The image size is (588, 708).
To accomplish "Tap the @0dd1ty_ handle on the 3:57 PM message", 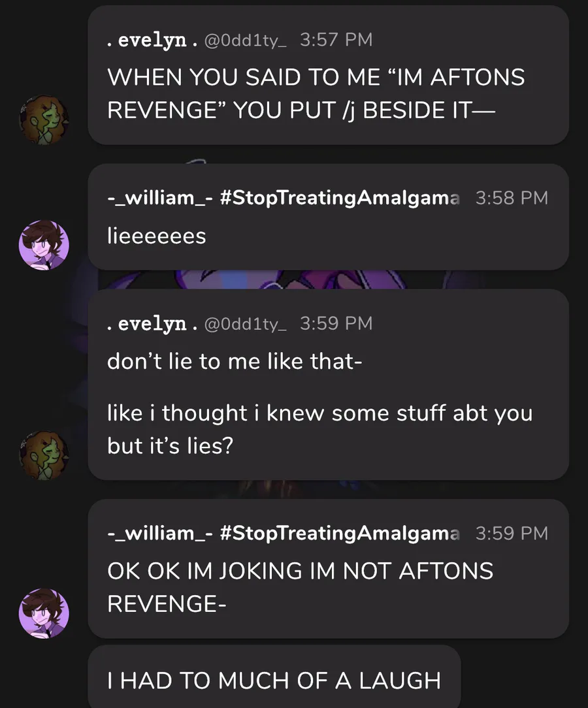I will (245, 40).
